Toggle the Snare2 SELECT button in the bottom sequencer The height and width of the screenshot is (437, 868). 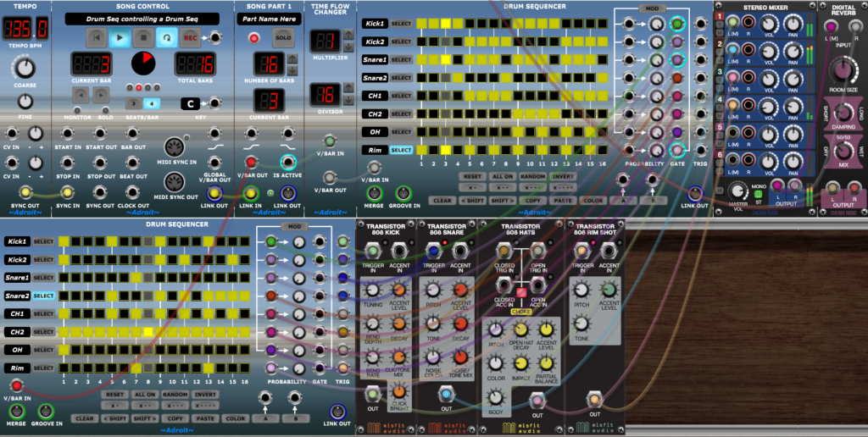(x=43, y=296)
